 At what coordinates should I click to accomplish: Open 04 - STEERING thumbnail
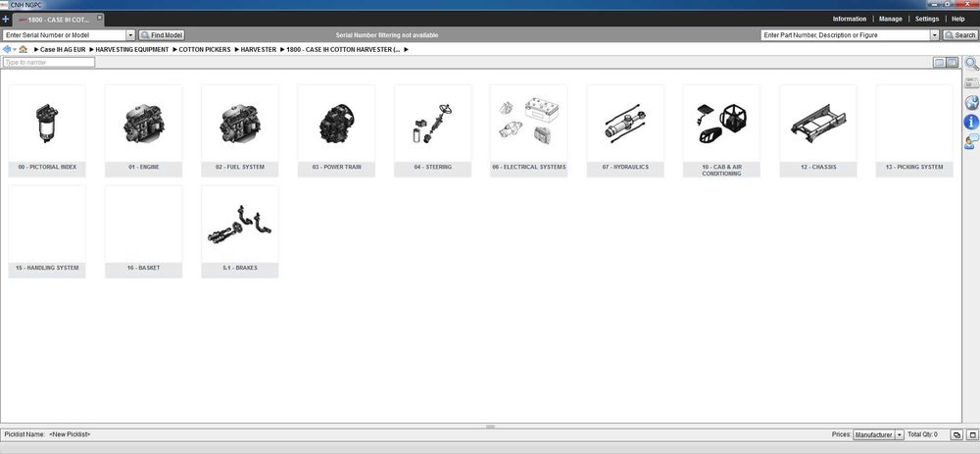click(432, 130)
